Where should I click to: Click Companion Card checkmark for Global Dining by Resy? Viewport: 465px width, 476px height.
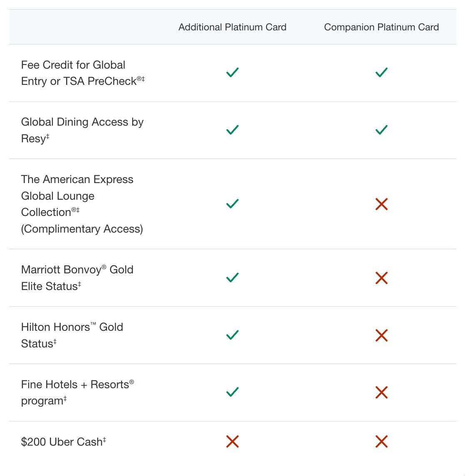(381, 130)
